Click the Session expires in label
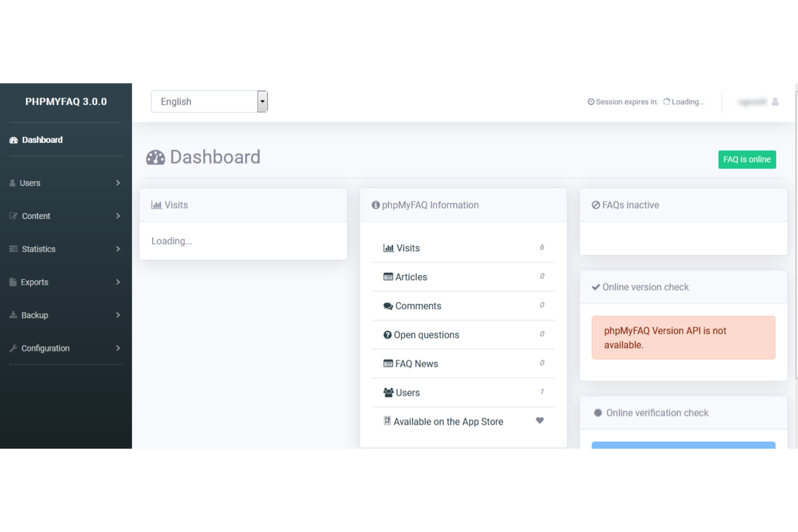798x532 pixels. click(627, 102)
